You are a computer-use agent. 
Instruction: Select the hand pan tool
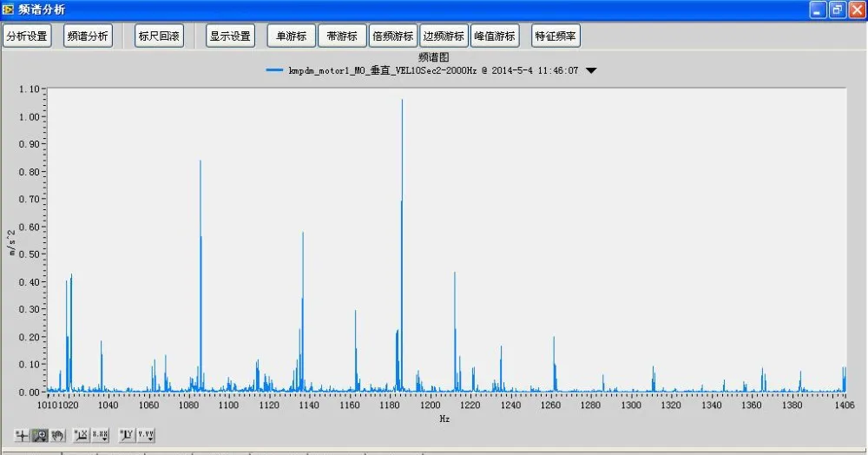click(x=57, y=435)
